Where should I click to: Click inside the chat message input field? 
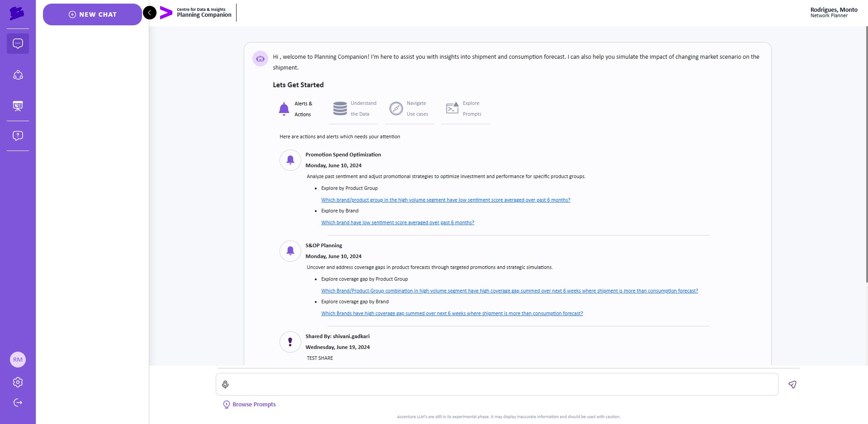pos(502,384)
